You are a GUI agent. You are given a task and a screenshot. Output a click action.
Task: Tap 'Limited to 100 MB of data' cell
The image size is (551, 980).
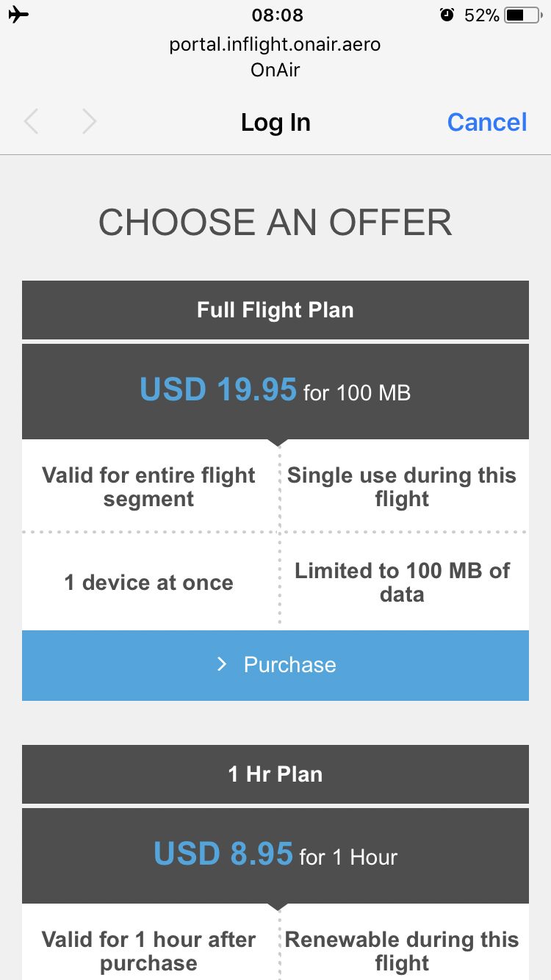(402, 583)
